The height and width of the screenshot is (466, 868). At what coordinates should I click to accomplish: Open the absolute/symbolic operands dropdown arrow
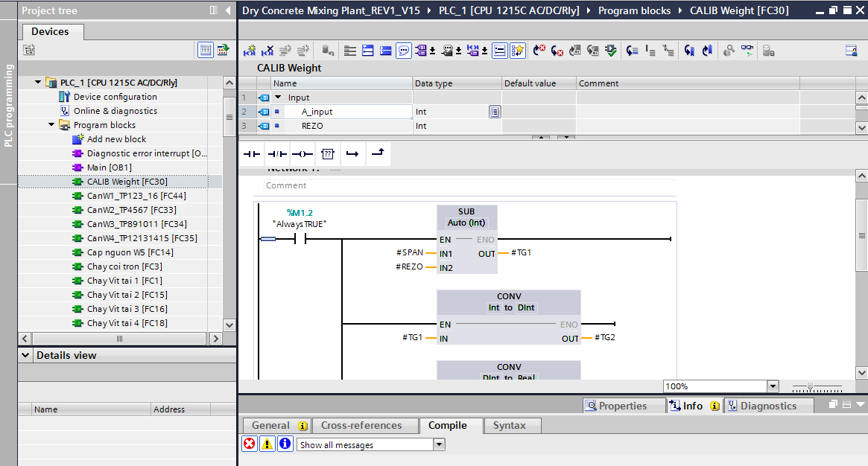click(x=432, y=51)
